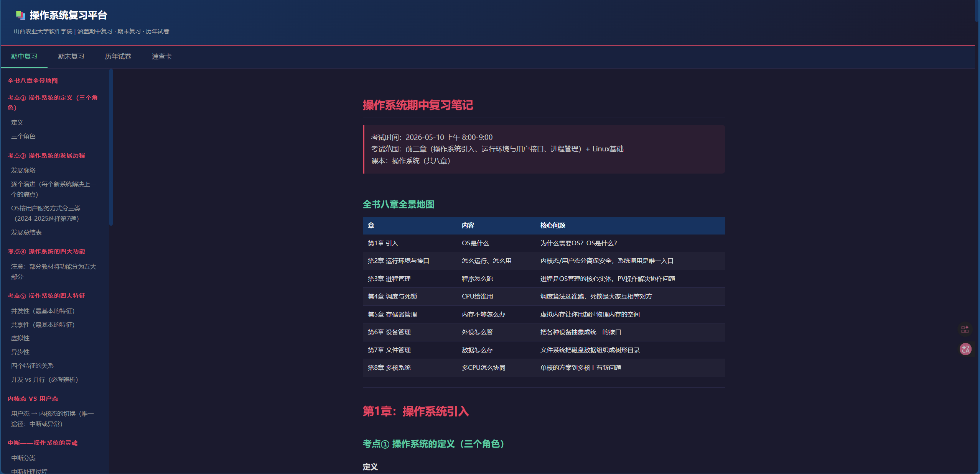Select sidebar item 中断分类

23,458
